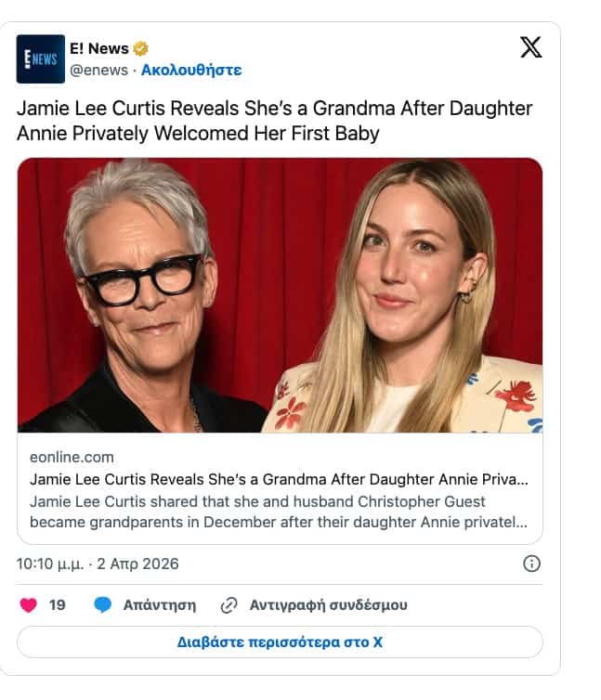Image resolution: width=601 pixels, height=700 pixels.
Task: Click the gold verified badge
Action: [141, 48]
